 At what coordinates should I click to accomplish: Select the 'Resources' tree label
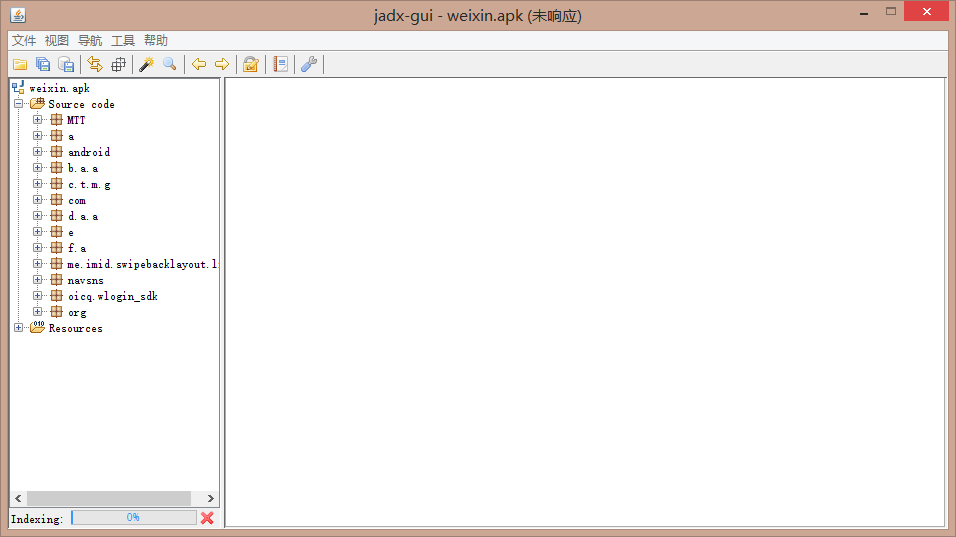[x=76, y=328]
